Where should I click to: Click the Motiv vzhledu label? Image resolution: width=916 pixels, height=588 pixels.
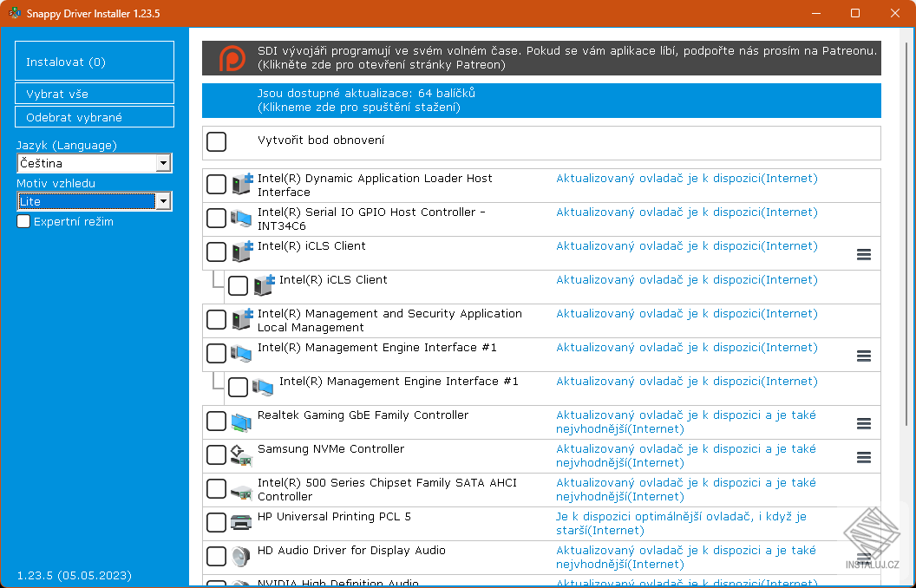56,183
